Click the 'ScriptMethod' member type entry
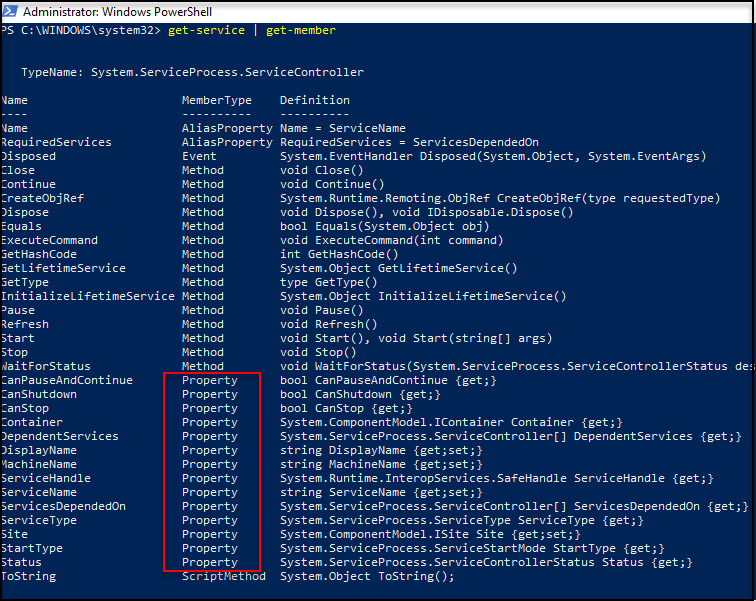The width and height of the screenshot is (756, 601). pos(224,575)
